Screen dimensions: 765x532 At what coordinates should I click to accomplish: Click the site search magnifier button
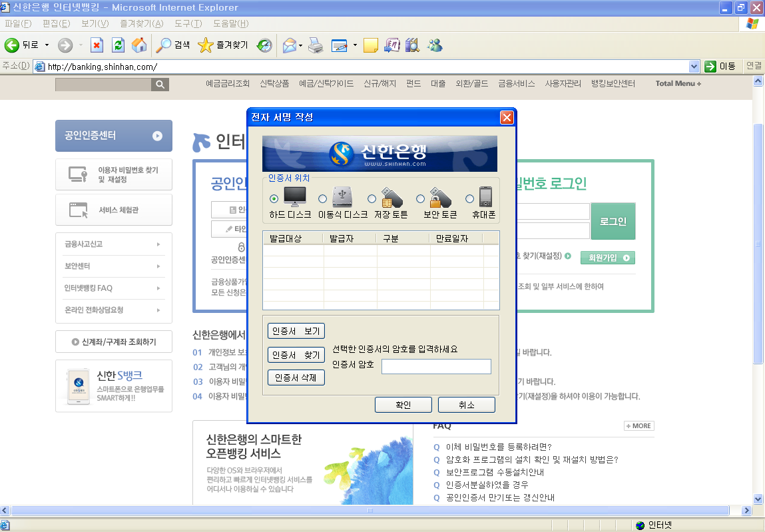pos(160,85)
